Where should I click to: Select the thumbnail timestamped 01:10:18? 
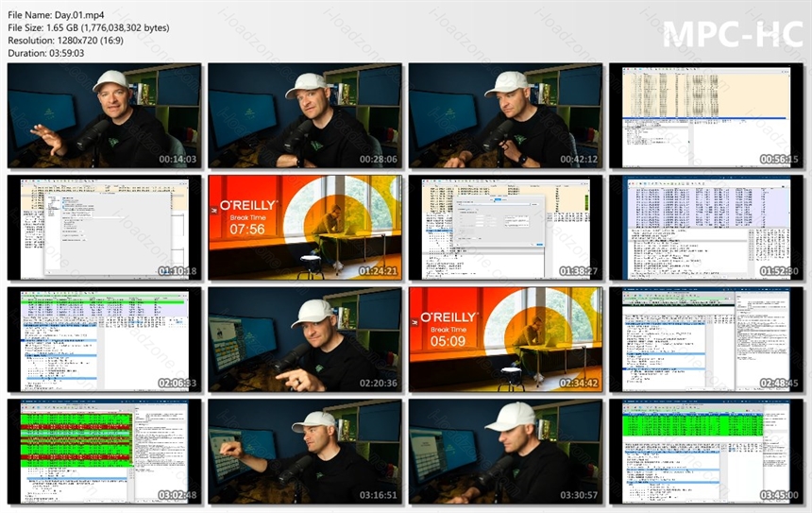(104, 228)
